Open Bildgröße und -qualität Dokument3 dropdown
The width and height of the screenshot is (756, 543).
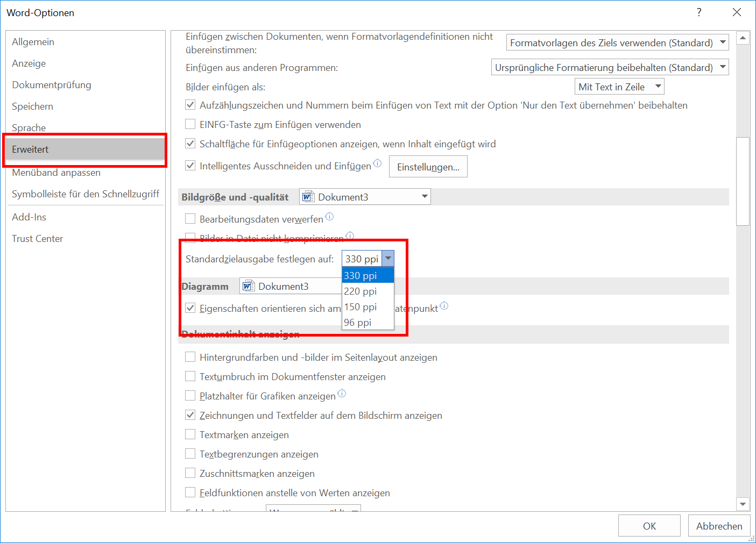pyautogui.click(x=365, y=197)
